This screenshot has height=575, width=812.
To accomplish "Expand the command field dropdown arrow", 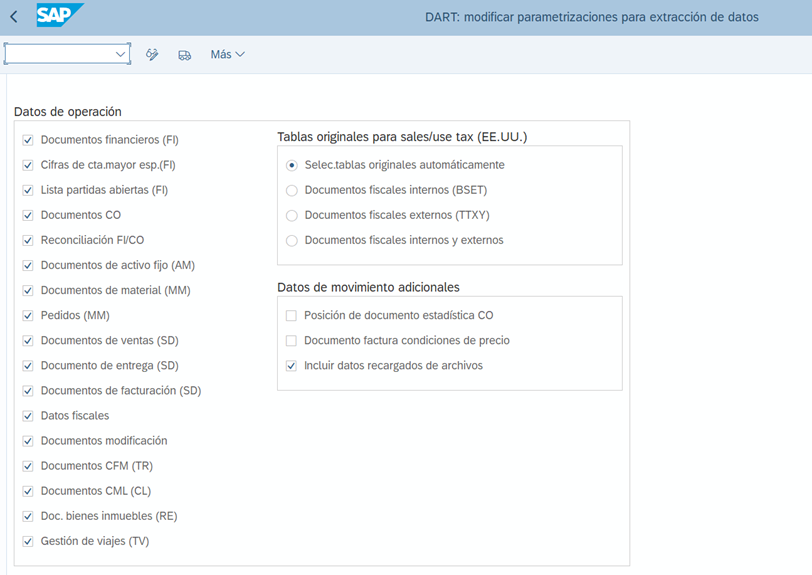I will [121, 54].
